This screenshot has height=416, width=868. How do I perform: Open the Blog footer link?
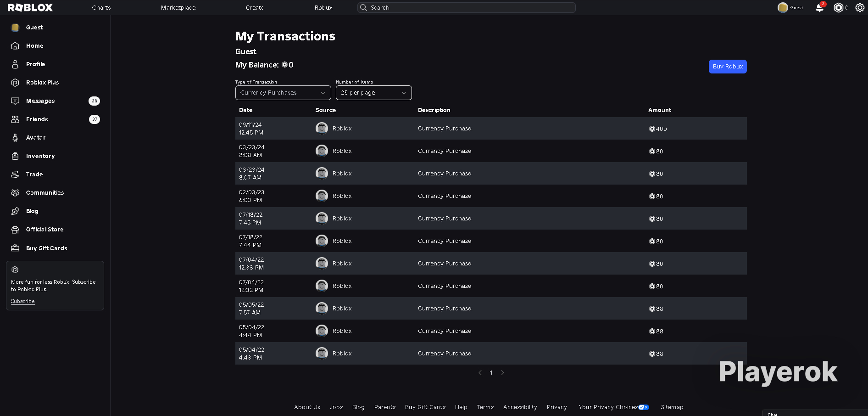[x=358, y=407]
